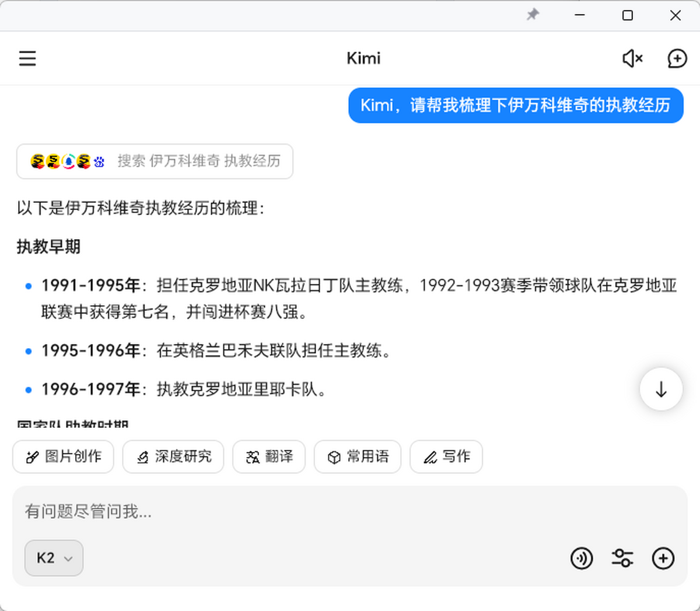
Task: Click the blue user message bubble
Action: [x=516, y=106]
